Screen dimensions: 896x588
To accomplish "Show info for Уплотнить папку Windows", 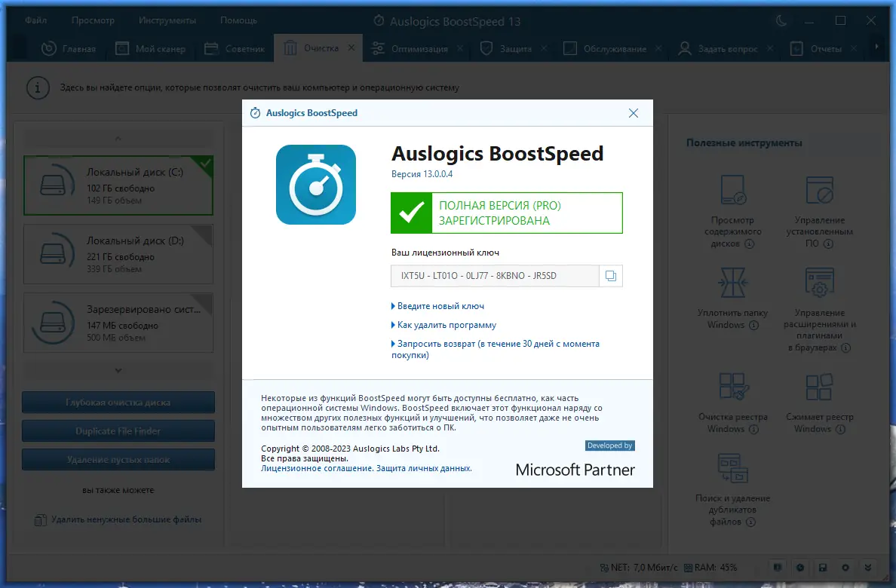I will 753,325.
